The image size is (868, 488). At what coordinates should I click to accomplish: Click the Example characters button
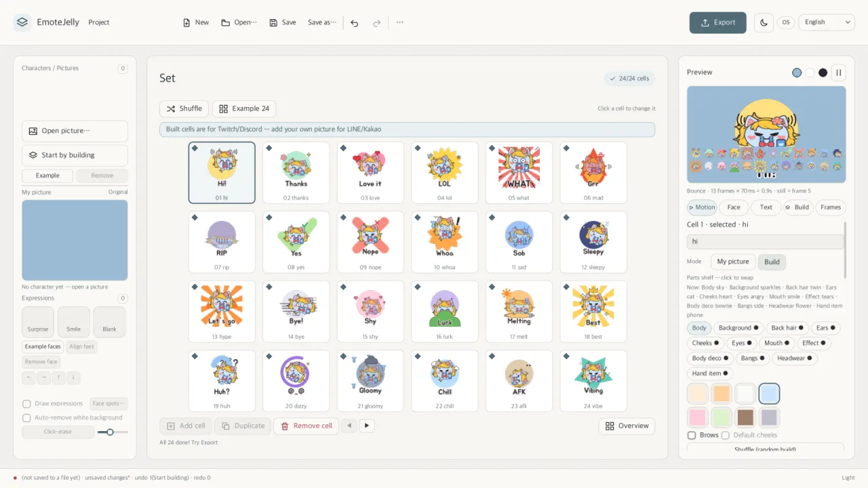[x=47, y=176]
